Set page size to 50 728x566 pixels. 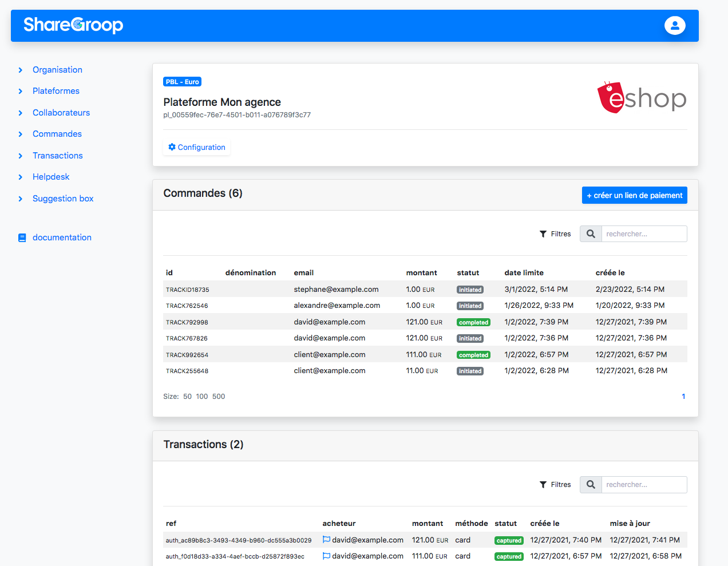[x=187, y=397]
